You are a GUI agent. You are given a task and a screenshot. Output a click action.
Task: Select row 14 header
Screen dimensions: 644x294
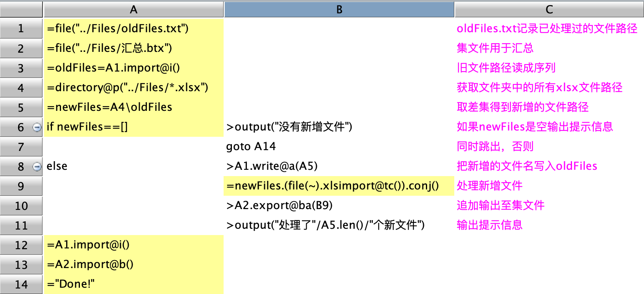click(x=21, y=284)
